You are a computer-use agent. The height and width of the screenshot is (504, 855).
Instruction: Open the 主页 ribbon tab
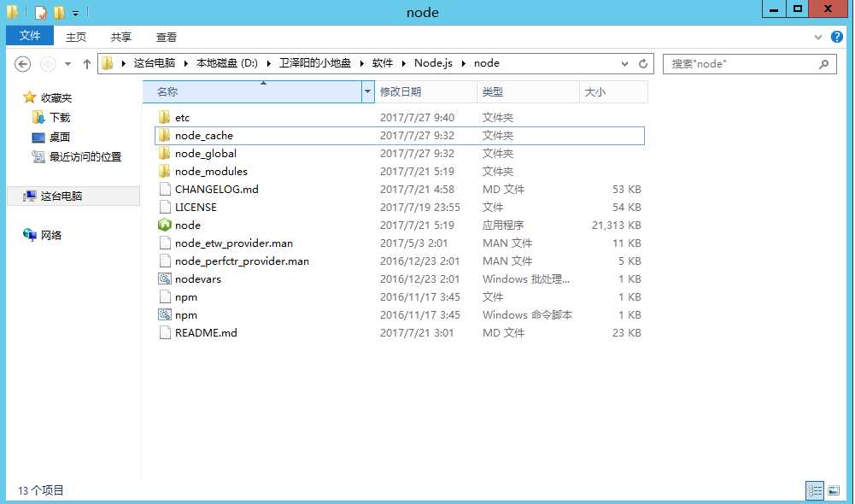[76, 37]
